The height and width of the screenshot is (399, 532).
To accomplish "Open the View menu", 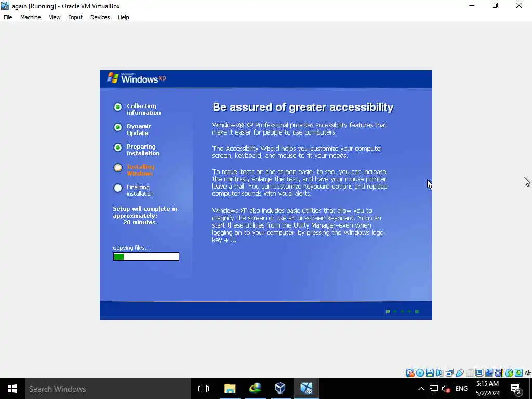I will coord(55,17).
